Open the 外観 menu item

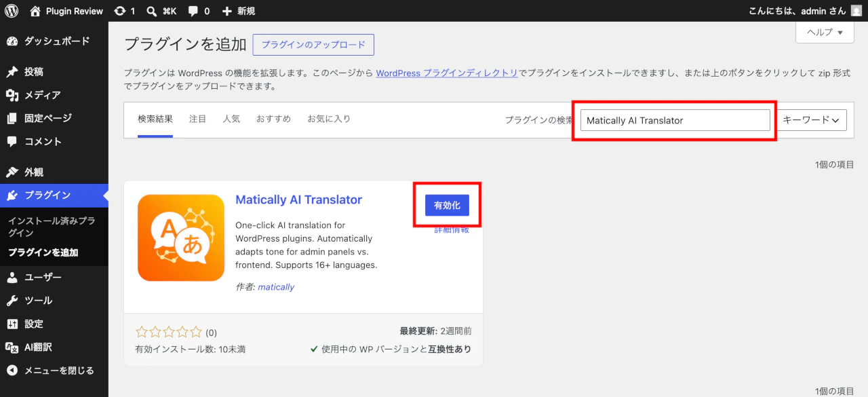54,172
